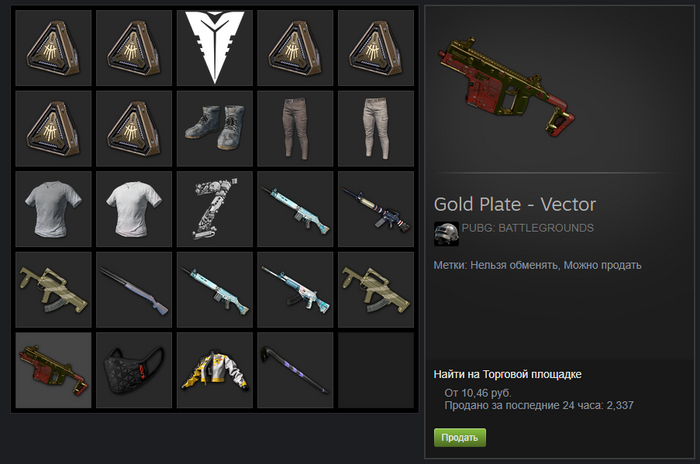Click the PUBG helmet game icon
This screenshot has height=464, width=700.
click(x=446, y=234)
